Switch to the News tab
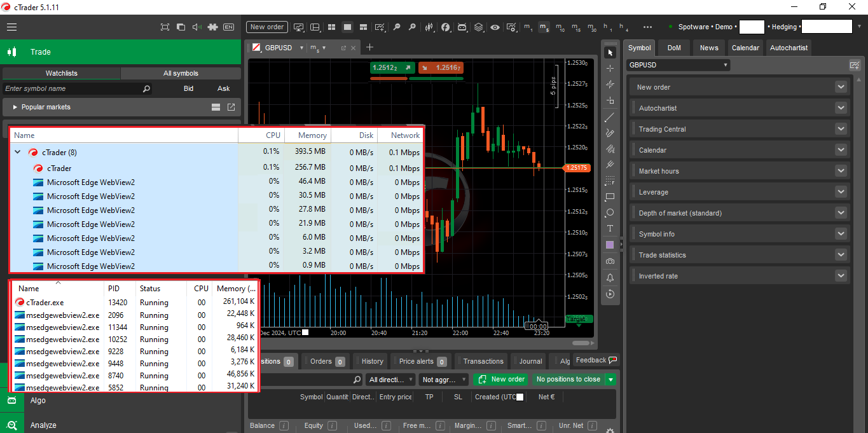This screenshot has height=433, width=868. coord(709,48)
